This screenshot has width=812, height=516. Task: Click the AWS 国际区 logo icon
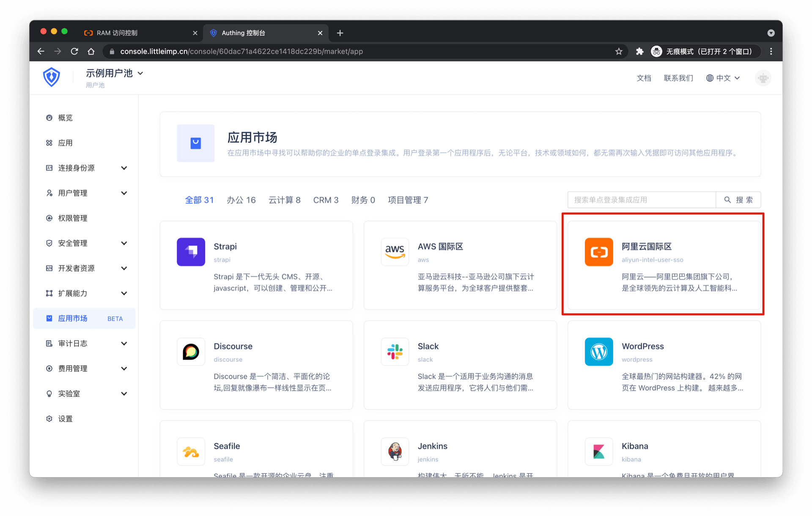395,252
